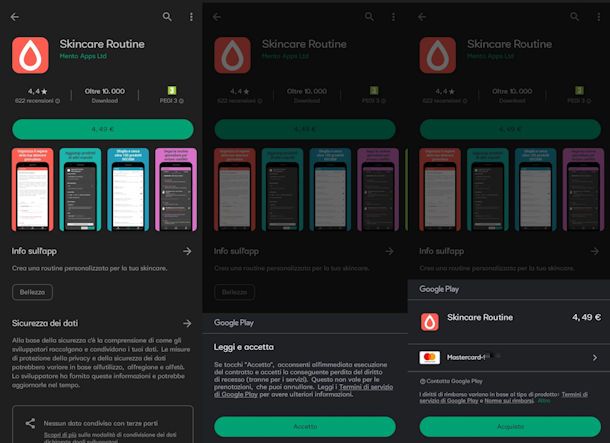Screen dimensions: 610x443
Task: Tap the Mastercard card logo
Action: [x=429, y=357]
